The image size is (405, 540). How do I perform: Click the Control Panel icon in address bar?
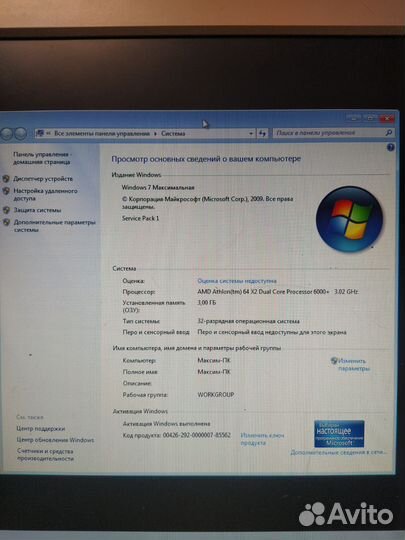(x=40, y=133)
